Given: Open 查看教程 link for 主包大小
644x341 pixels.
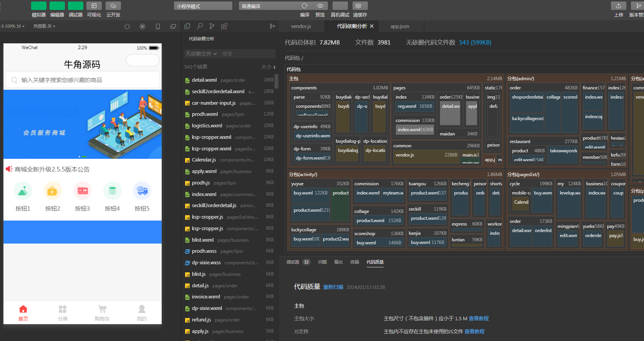Looking at the screenshot, I should (x=479, y=319).
